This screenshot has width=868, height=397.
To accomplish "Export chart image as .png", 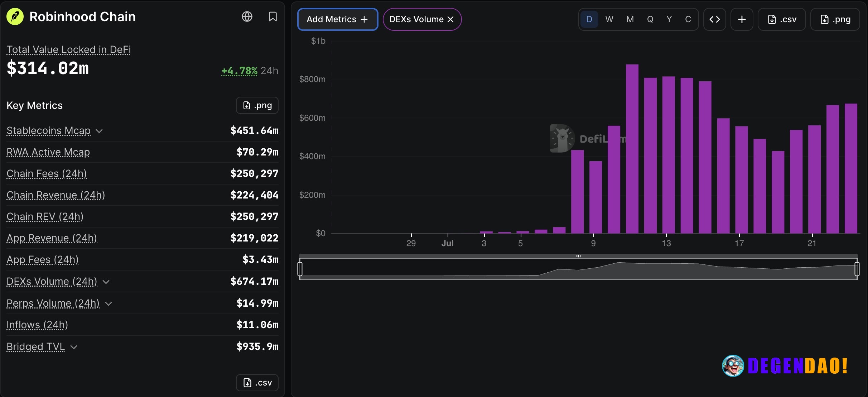I will pos(835,19).
